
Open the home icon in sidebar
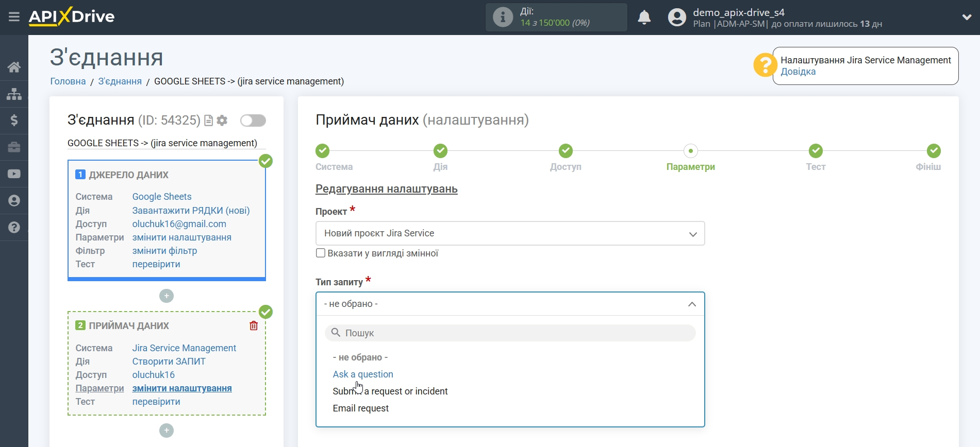pos(14,67)
